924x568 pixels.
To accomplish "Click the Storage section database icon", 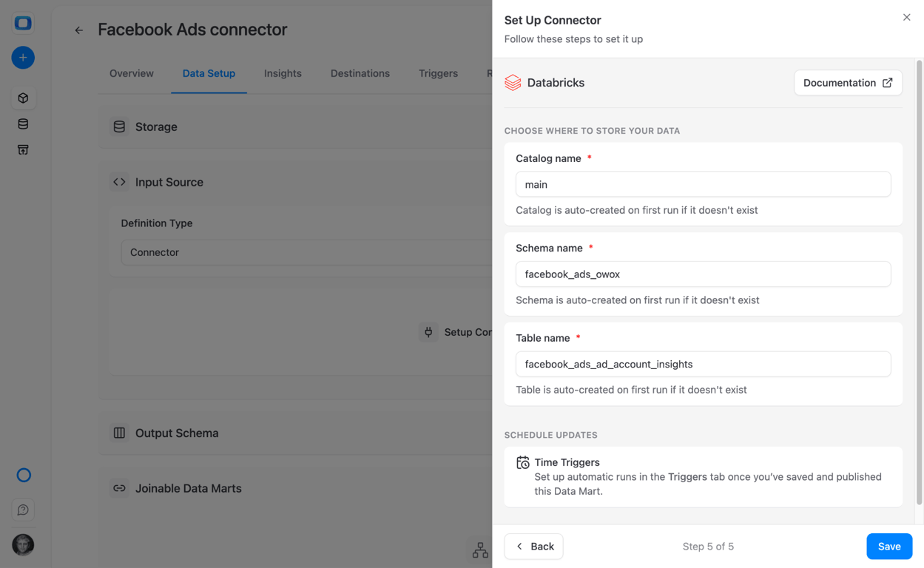I will [x=119, y=126].
